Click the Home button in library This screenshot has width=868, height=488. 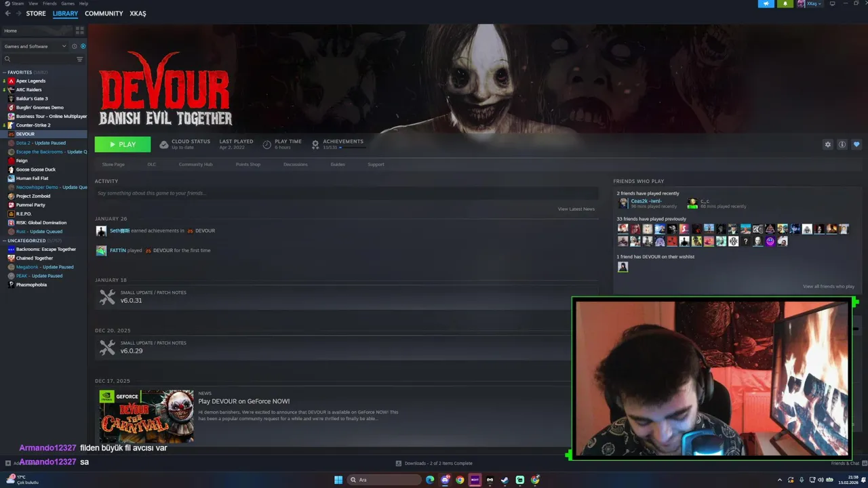(37, 30)
